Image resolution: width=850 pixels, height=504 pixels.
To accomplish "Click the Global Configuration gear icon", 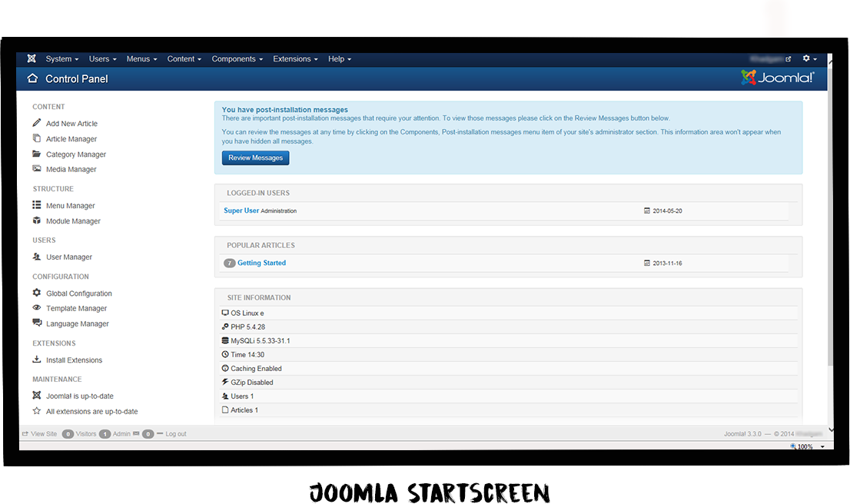I will (36, 293).
